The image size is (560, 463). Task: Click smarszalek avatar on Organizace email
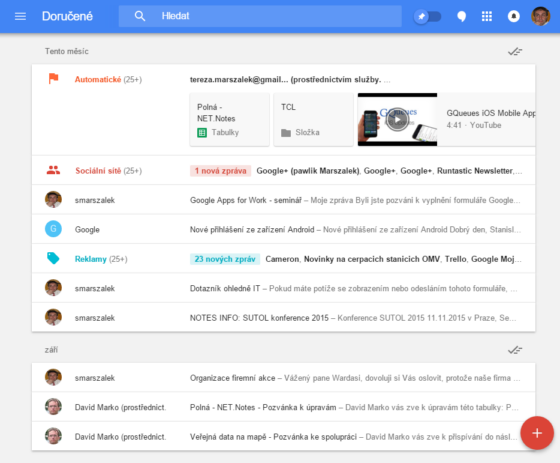[x=53, y=377]
